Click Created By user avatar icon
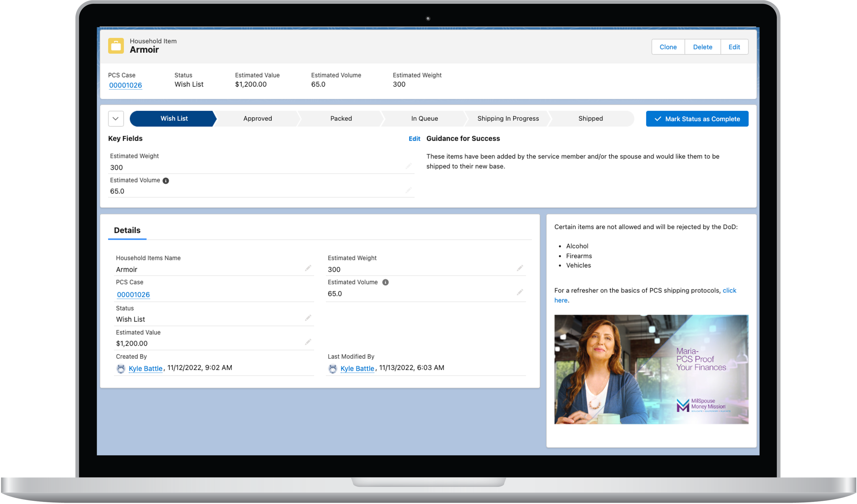The image size is (857, 504). [x=121, y=369]
